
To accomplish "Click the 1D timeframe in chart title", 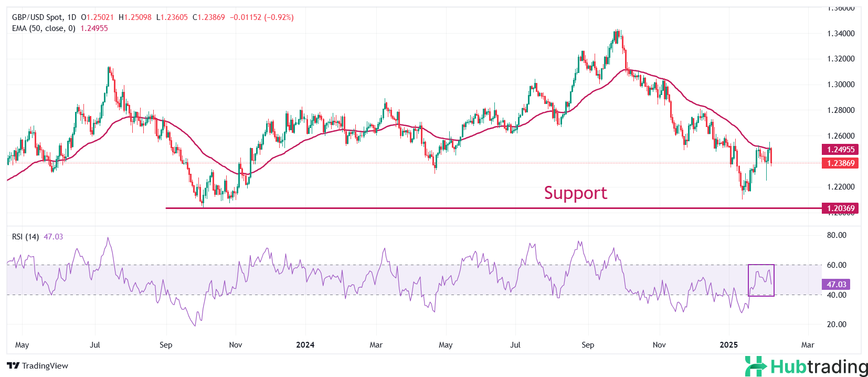I will [x=71, y=17].
